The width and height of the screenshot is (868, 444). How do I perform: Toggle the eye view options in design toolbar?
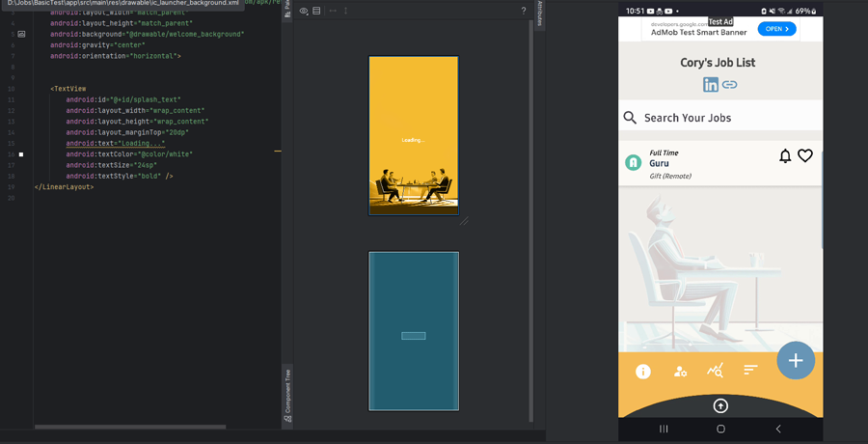pos(304,11)
